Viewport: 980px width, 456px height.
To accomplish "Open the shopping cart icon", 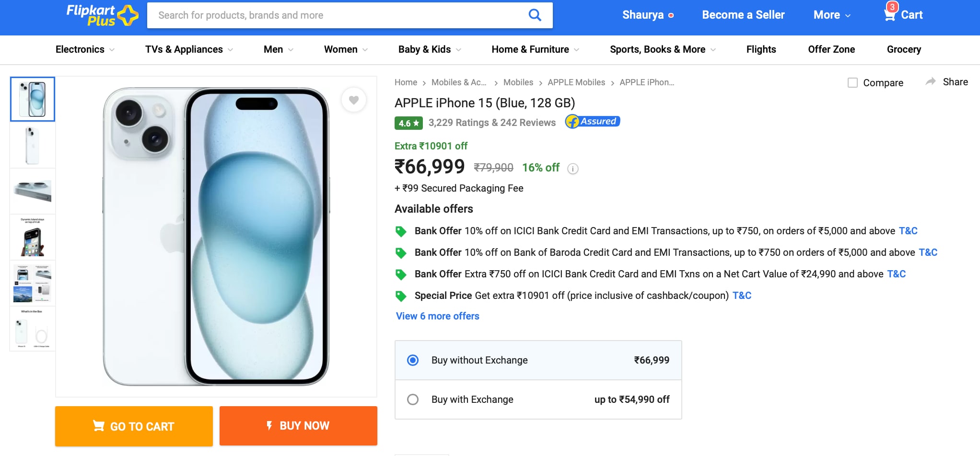I will [889, 15].
